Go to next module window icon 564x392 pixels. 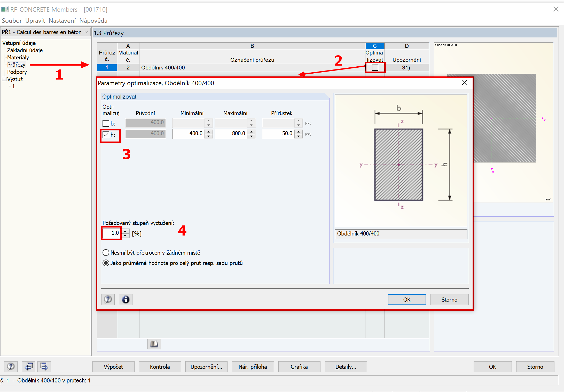click(44, 366)
